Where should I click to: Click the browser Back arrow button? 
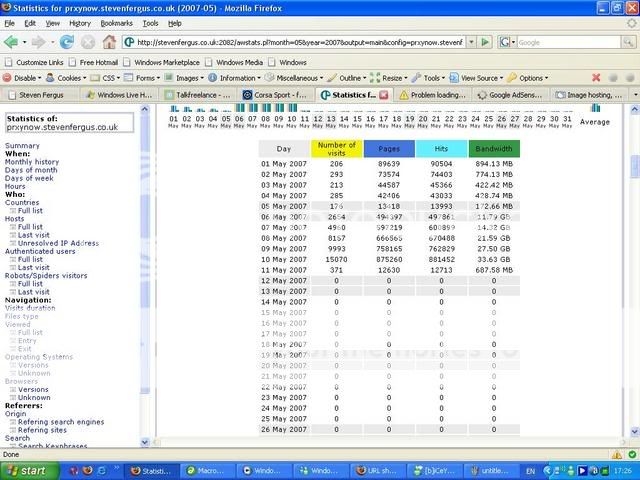tap(13, 42)
